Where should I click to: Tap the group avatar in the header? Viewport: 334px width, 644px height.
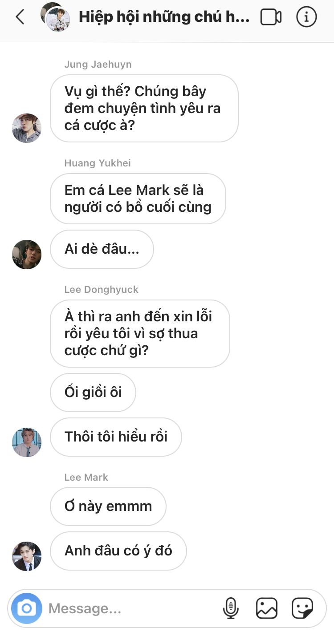click(x=56, y=17)
